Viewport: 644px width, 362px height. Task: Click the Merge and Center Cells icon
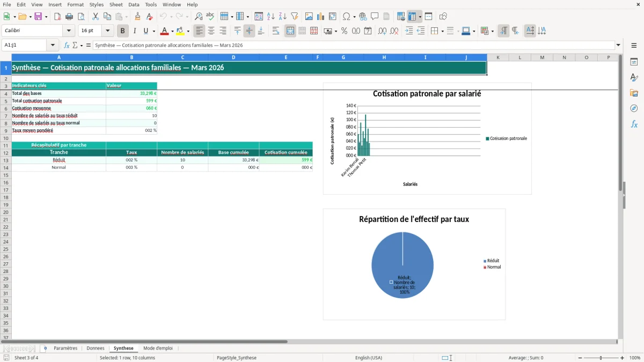(290, 31)
